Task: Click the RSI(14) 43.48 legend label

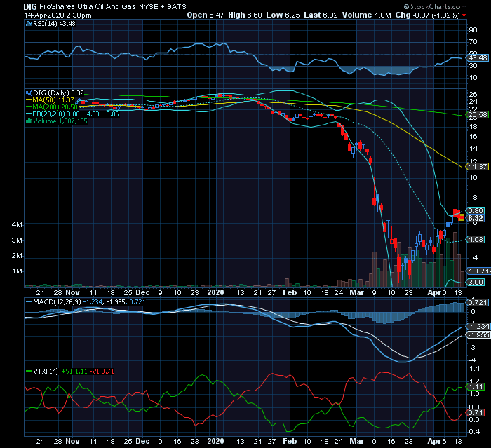Action: [54, 23]
